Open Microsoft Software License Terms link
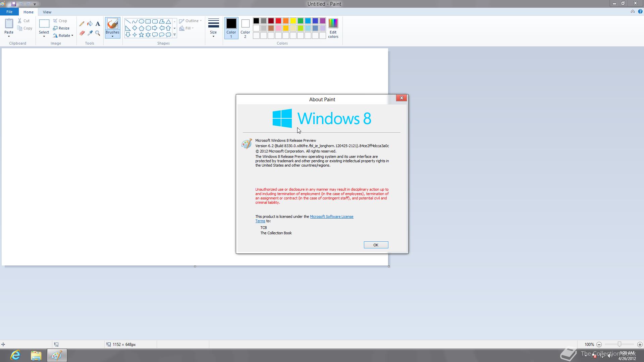 331,217
